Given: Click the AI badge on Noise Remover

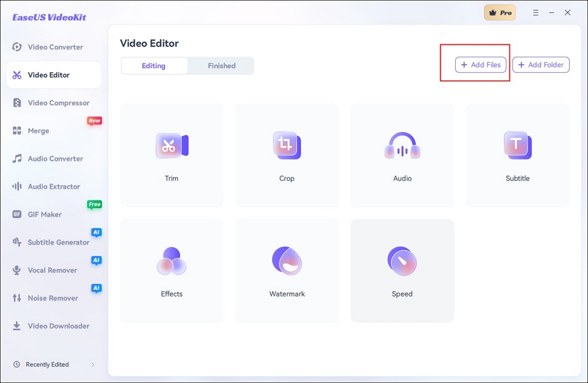Looking at the screenshot, I should pos(96,288).
